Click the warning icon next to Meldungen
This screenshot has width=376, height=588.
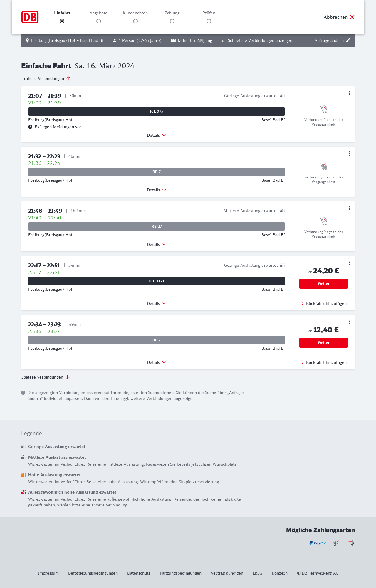(30, 127)
